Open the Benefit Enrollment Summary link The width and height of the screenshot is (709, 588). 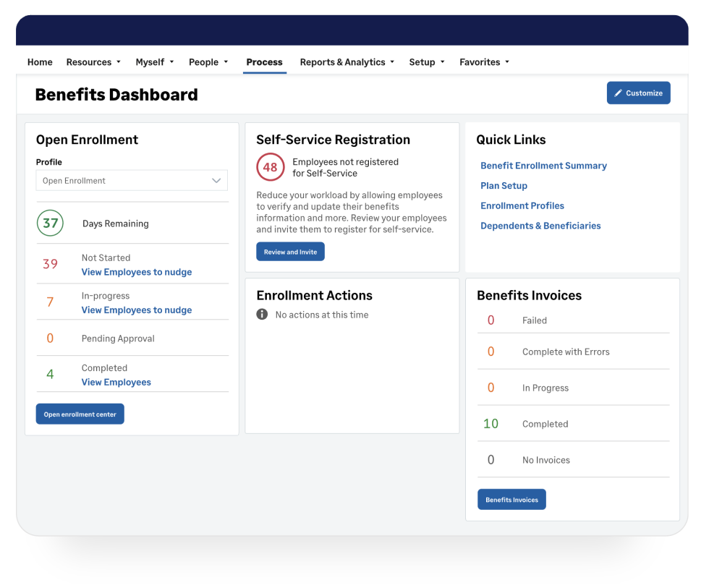[x=543, y=166]
